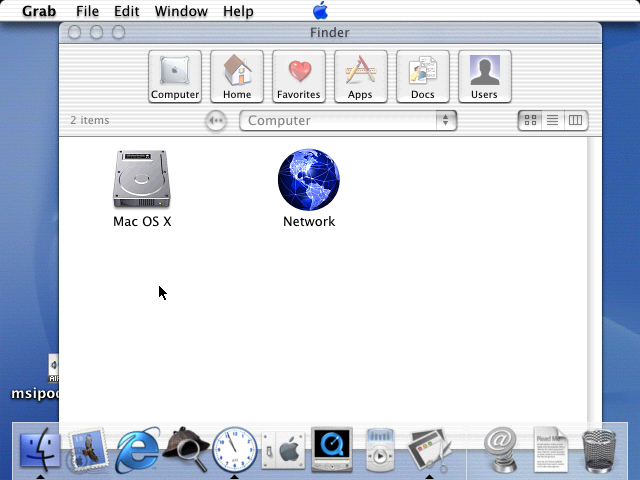
Task: Launch Internet Explorer from the Dock
Action: coord(138,451)
